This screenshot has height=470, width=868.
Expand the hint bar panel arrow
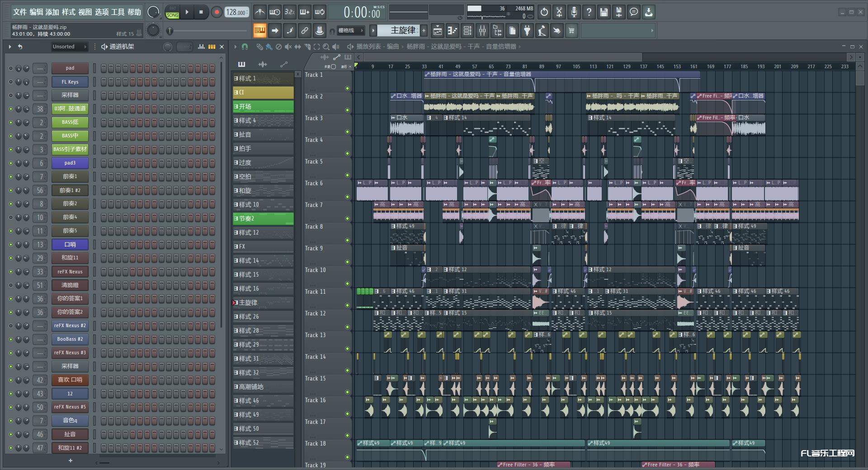(652, 31)
